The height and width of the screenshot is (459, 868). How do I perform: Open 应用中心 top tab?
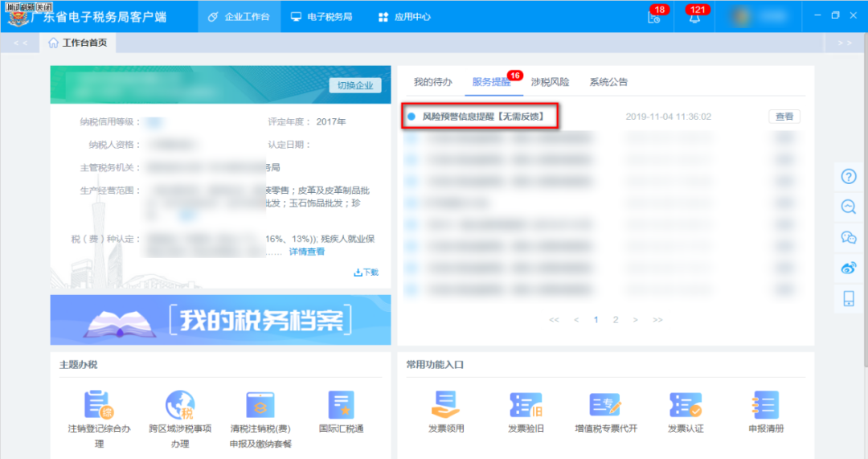pyautogui.click(x=404, y=17)
